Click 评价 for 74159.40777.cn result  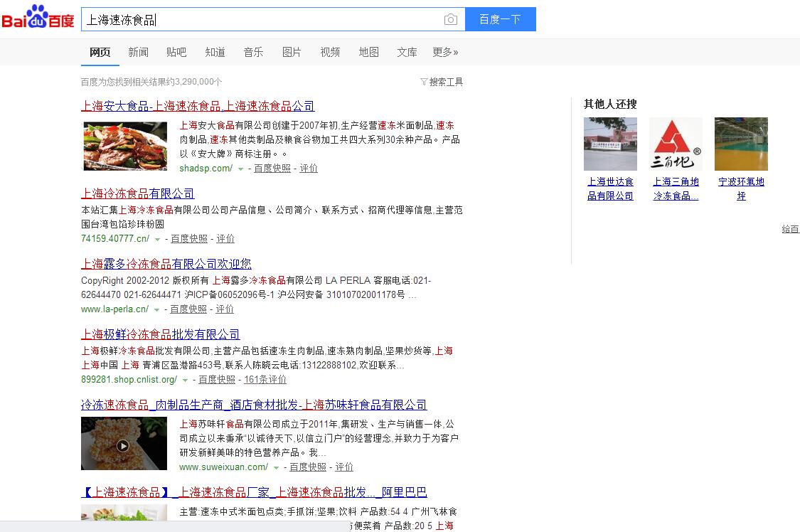tap(225, 239)
